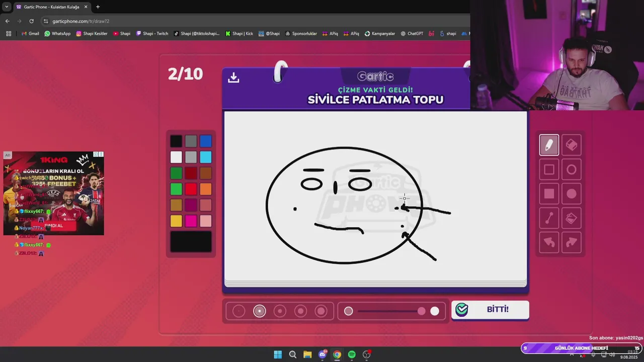644x362 pixels.
Task: Open a new browser tab
Action: (98, 7)
